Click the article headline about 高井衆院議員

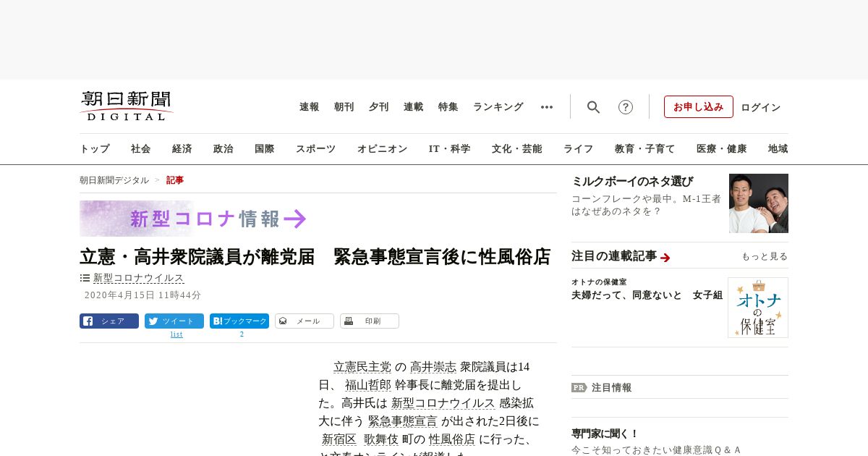315,257
